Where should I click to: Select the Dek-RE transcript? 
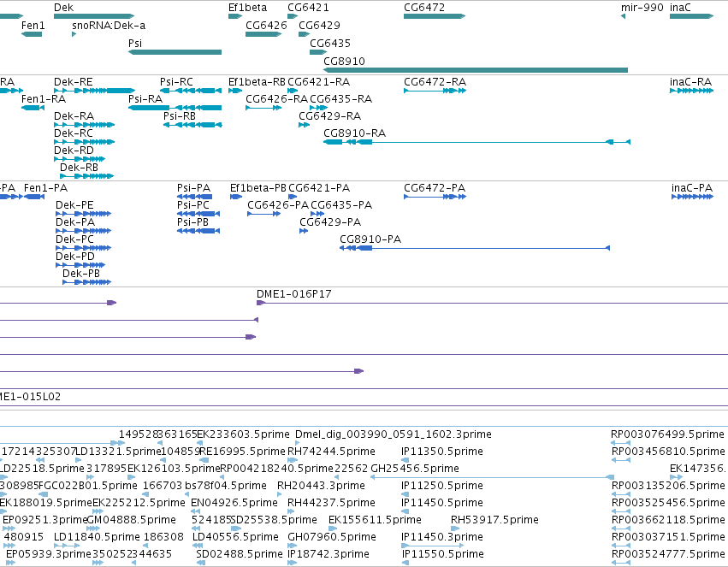tap(94, 91)
